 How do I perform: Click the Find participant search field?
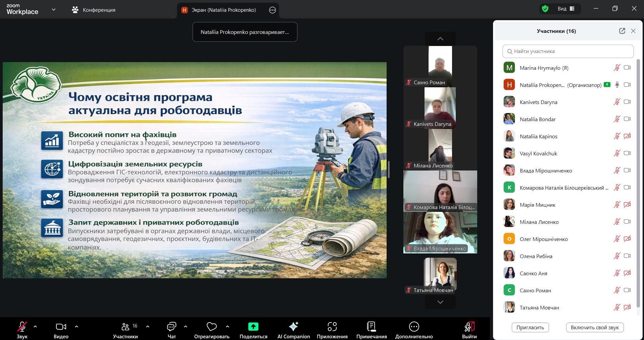[568, 51]
